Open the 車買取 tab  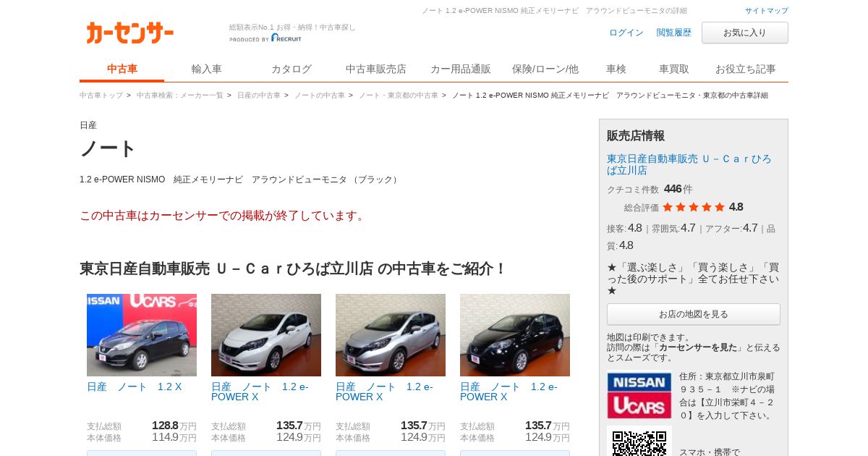pyautogui.click(x=674, y=69)
